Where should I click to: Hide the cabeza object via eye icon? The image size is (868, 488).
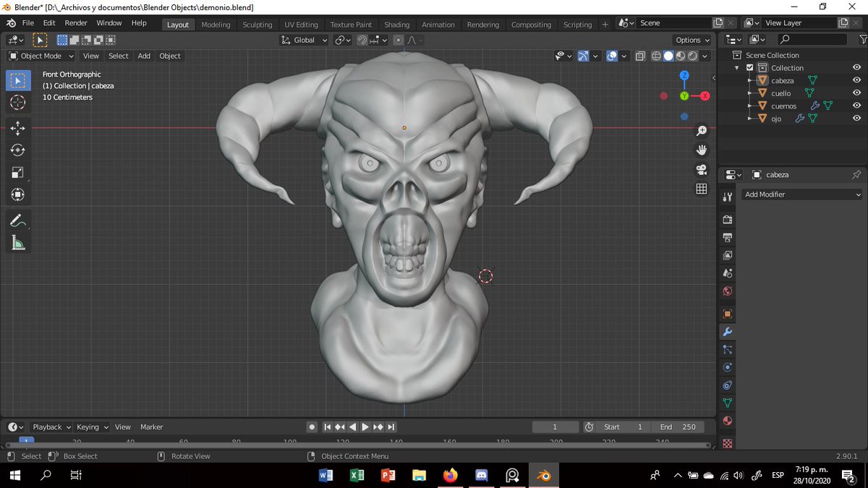click(x=856, y=80)
